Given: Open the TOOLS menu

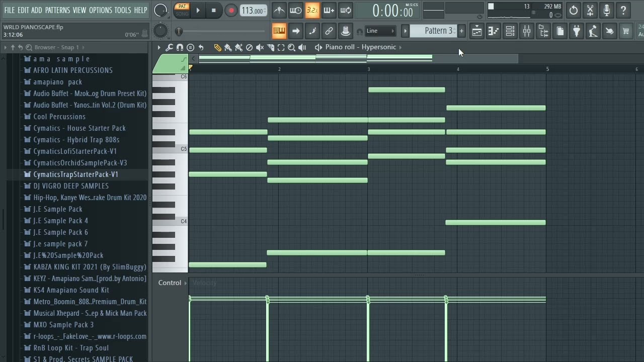Looking at the screenshot, I should coord(122,10).
